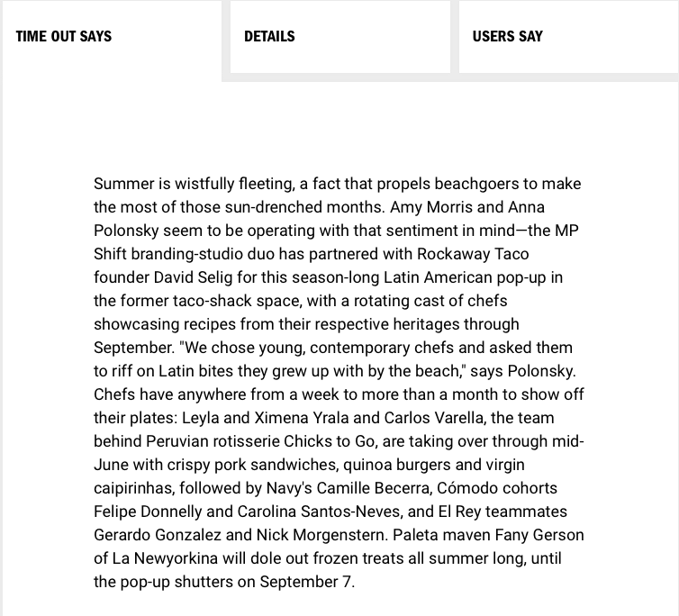Open the Users Say tab
The image size is (679, 616).
coord(568,36)
